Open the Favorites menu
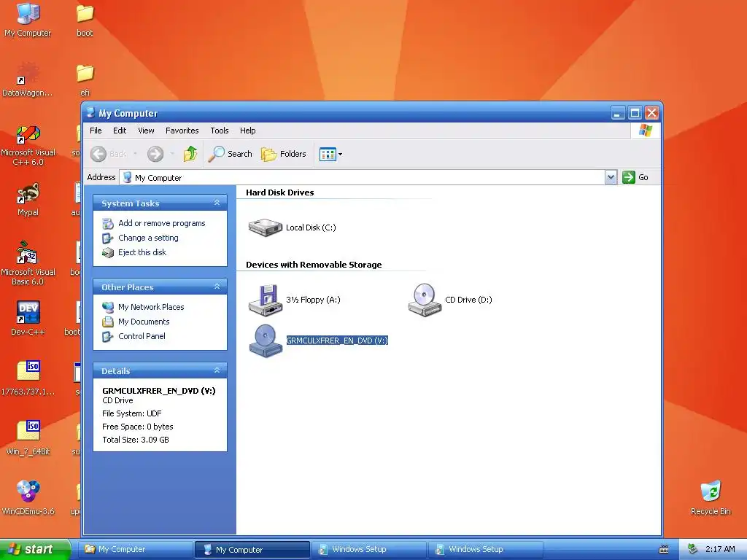Viewport: 747px width, 560px height. point(182,131)
